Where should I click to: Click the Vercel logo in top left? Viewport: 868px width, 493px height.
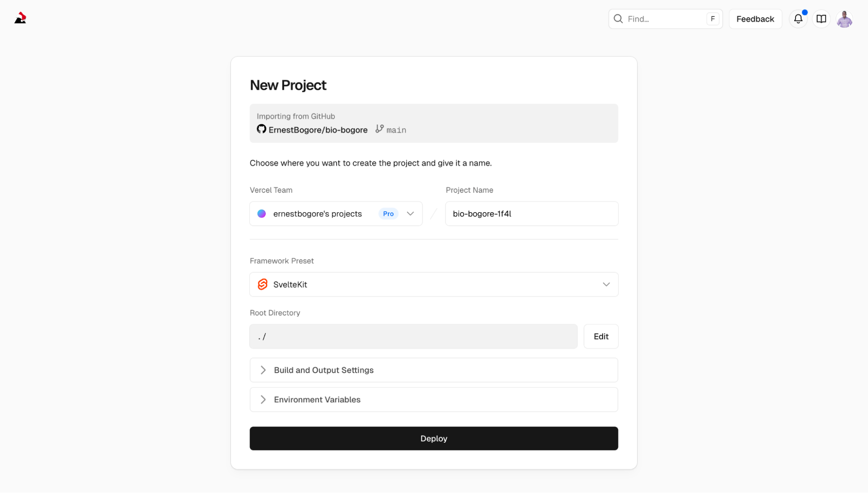point(20,18)
